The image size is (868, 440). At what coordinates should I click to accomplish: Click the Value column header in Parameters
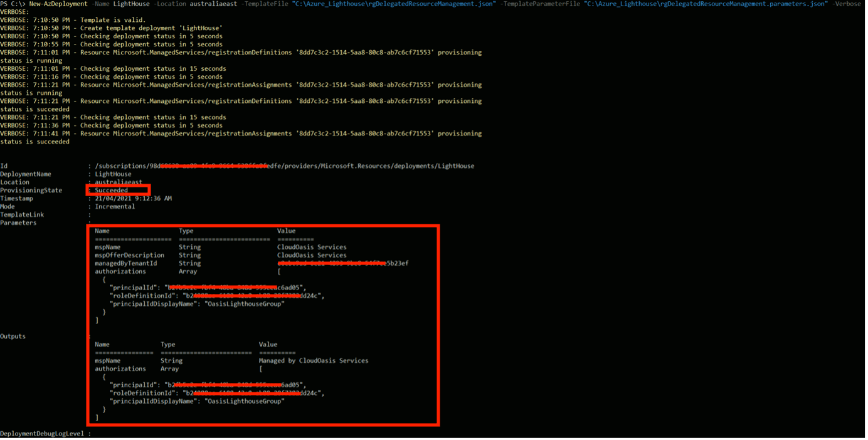pyautogui.click(x=286, y=231)
